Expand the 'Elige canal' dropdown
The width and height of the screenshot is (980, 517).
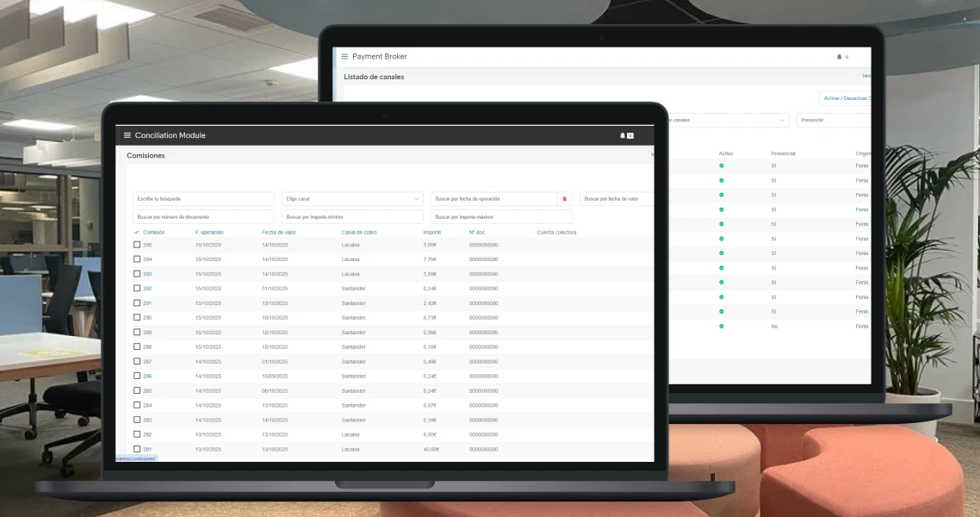(352, 199)
